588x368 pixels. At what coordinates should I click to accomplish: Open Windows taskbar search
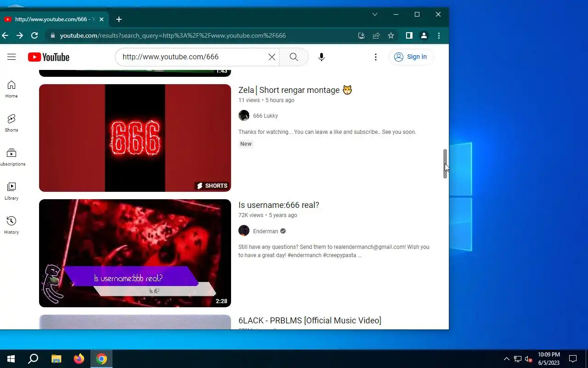tap(33, 359)
